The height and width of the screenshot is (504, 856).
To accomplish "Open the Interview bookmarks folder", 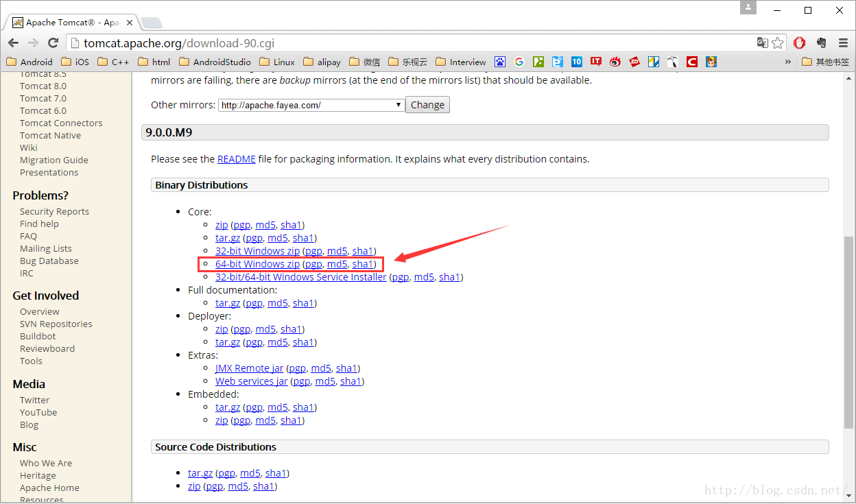I will coord(461,62).
